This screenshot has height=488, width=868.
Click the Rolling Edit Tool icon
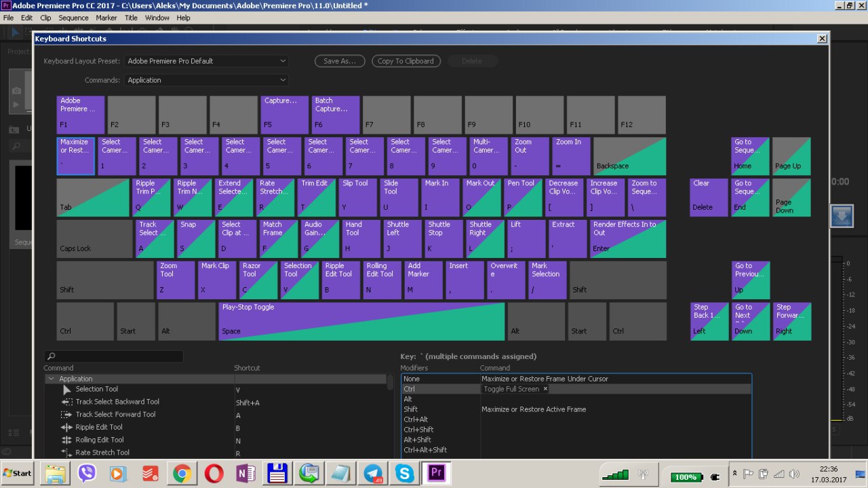click(x=66, y=440)
